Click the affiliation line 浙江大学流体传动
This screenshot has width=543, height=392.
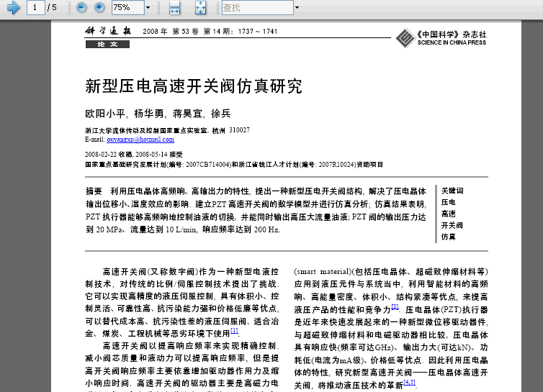[x=167, y=130]
